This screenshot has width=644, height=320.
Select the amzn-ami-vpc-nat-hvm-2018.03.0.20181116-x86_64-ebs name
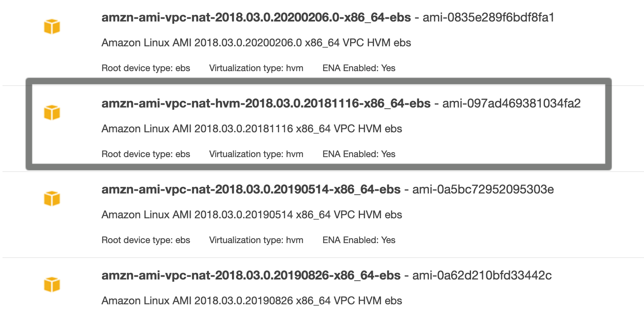266,104
